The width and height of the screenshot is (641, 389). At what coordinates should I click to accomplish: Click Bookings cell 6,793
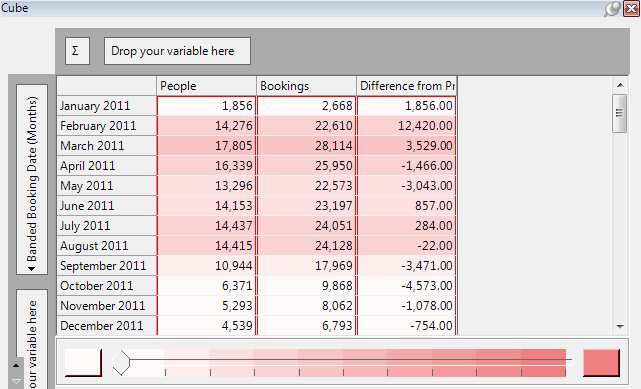click(307, 326)
